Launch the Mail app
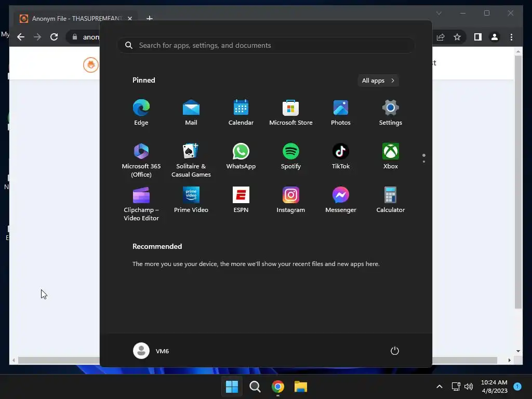The height and width of the screenshot is (399, 532). pyautogui.click(x=191, y=113)
